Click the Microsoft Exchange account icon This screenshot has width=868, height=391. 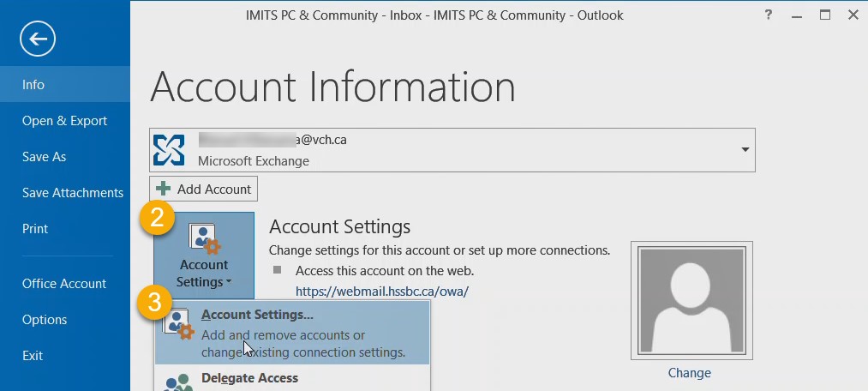click(x=169, y=149)
